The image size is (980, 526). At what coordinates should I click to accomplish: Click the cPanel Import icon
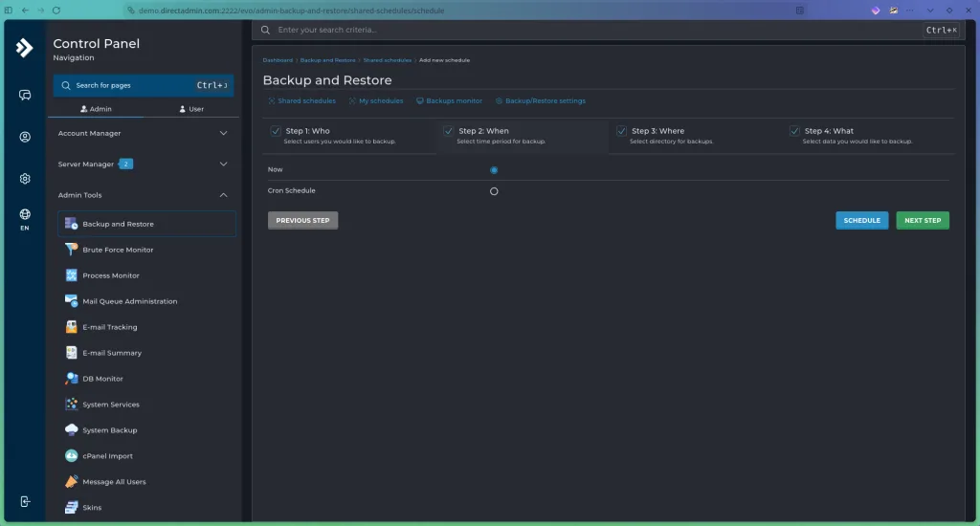pos(71,456)
